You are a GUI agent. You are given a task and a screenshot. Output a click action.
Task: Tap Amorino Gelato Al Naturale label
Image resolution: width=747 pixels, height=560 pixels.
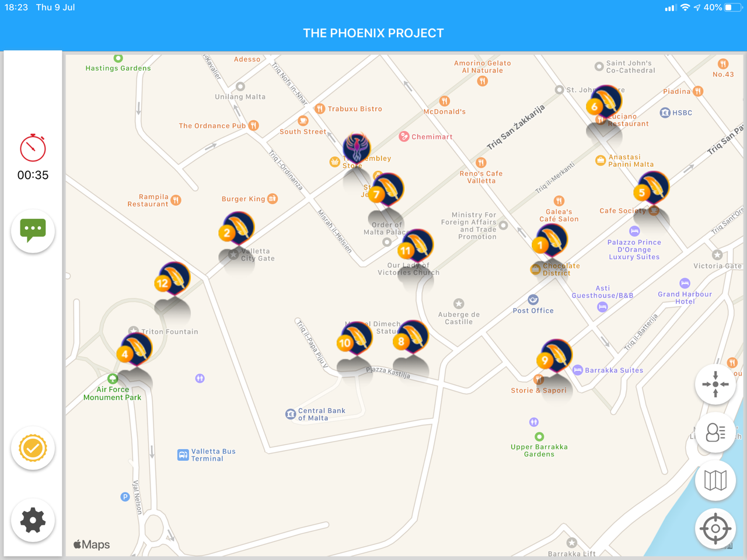click(483, 66)
